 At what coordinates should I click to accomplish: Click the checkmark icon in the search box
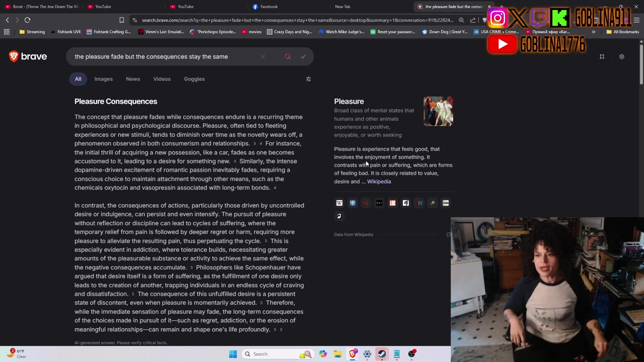click(x=303, y=57)
